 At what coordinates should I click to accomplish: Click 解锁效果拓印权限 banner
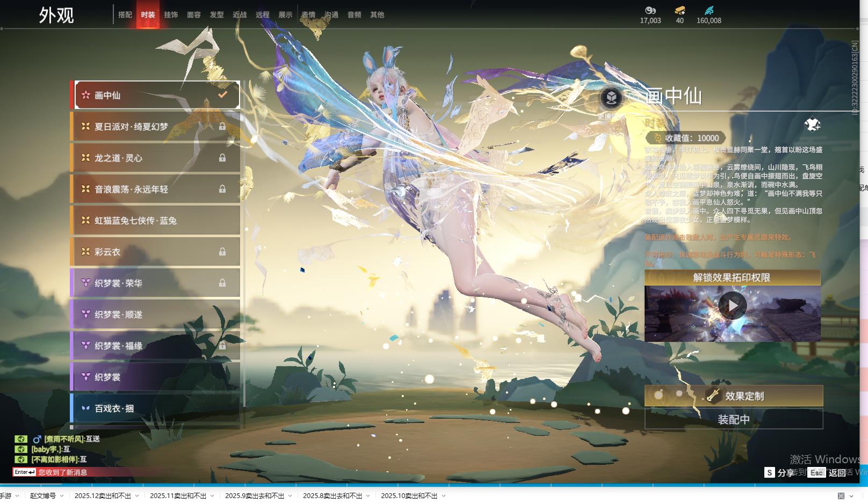(733, 277)
